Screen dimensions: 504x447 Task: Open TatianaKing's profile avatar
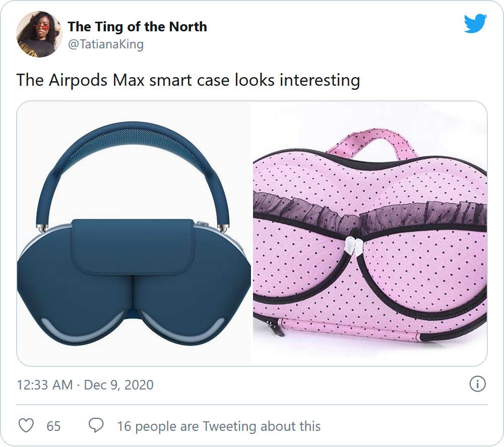click(x=39, y=34)
